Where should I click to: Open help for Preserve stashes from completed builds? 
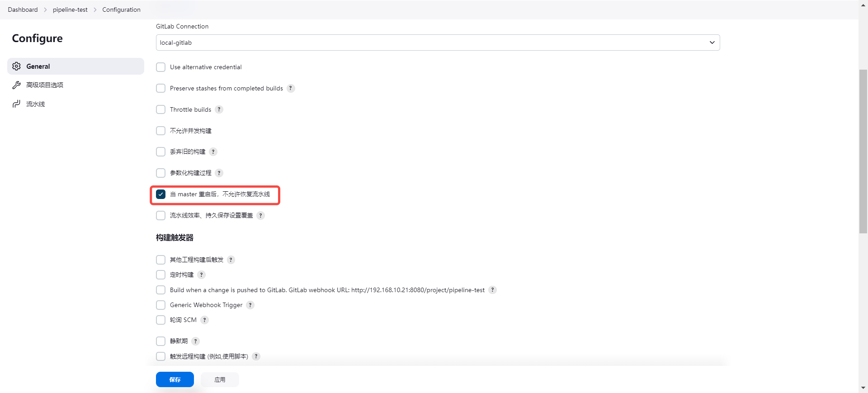click(291, 88)
